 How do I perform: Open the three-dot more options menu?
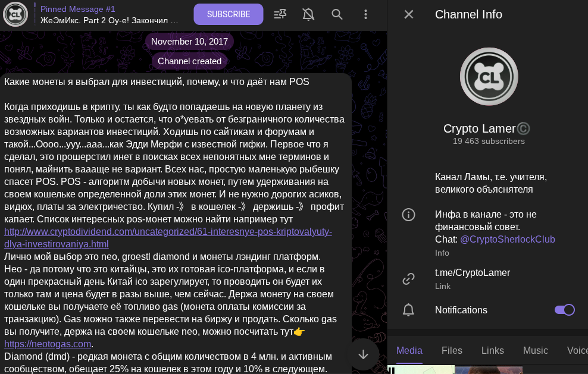(x=365, y=14)
